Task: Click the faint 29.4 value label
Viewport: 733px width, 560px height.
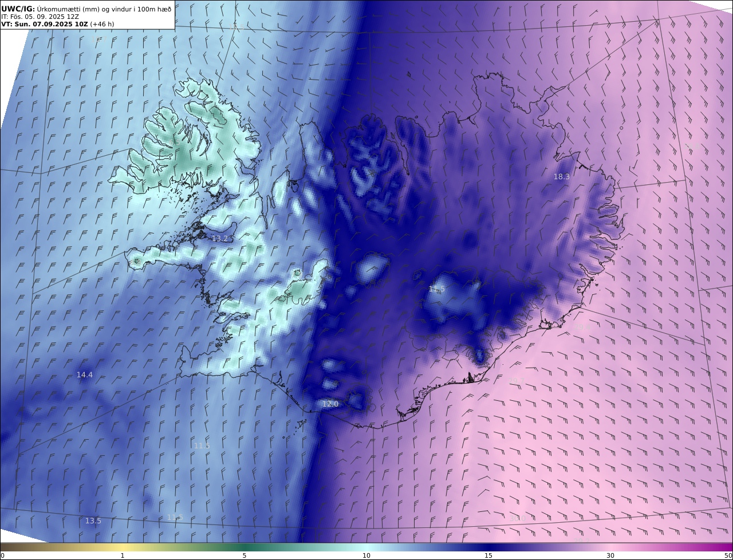Action: tap(582, 327)
